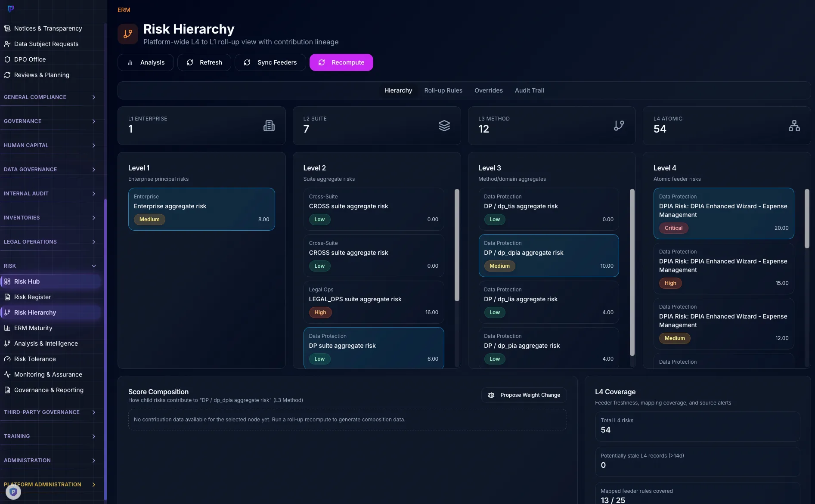Click the Notices & Transparency sidebar icon
Image resolution: width=815 pixels, height=504 pixels.
[7, 28]
